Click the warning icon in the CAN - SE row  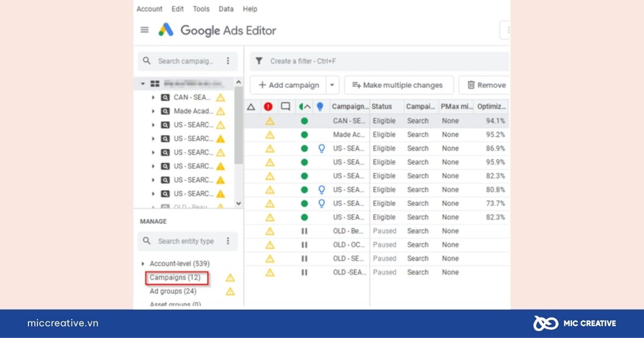270,121
